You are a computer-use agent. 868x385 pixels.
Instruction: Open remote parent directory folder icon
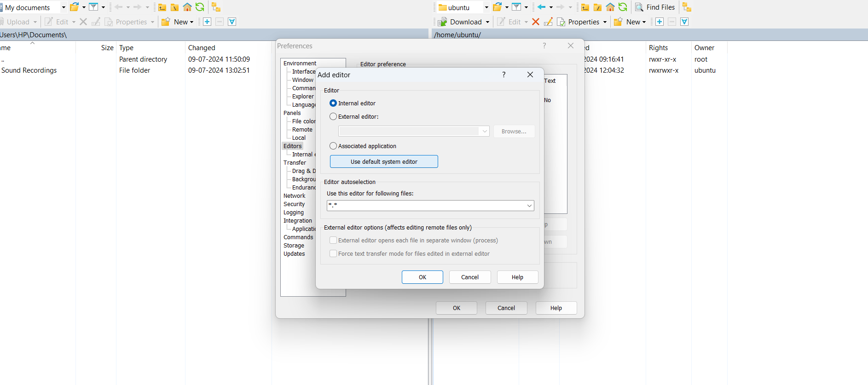point(585,7)
